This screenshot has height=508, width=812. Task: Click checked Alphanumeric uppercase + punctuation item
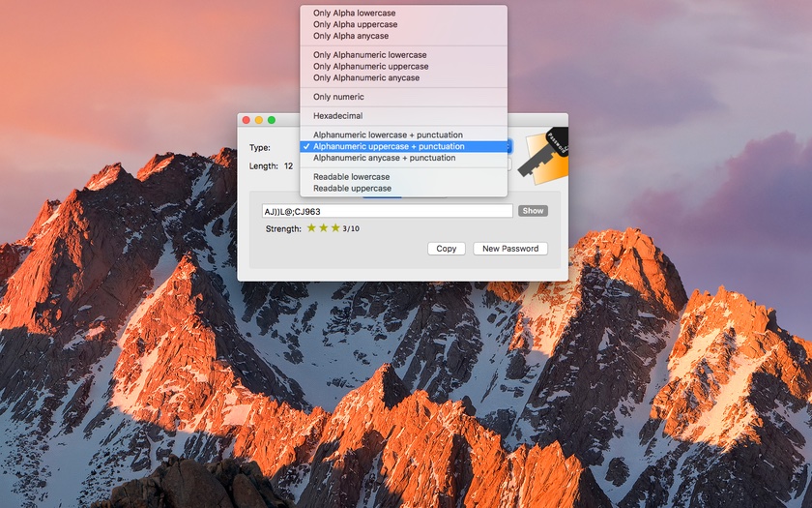coord(389,146)
